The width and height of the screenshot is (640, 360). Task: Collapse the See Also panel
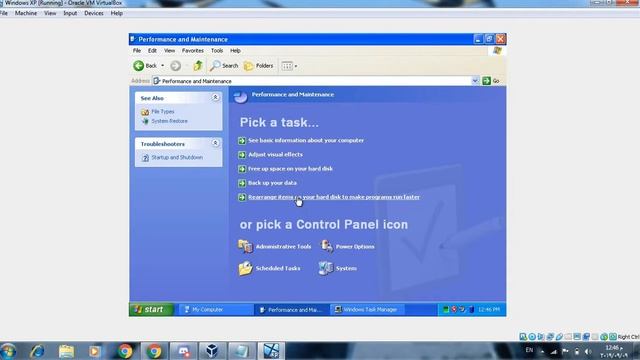(x=215, y=98)
